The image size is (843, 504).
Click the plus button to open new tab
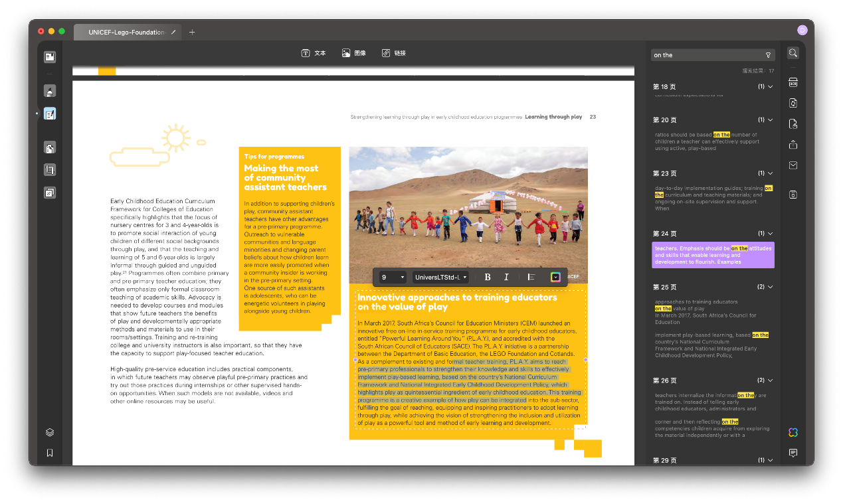[191, 31]
